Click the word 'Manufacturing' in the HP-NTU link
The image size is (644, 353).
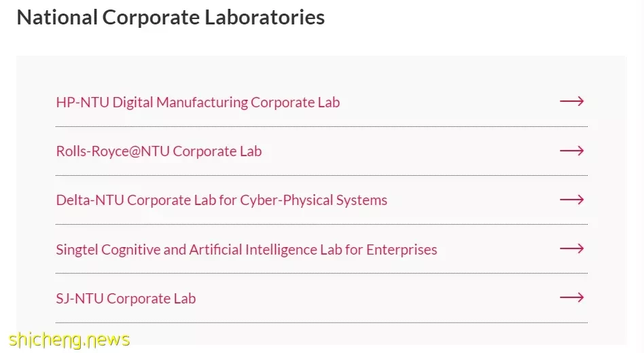click(202, 103)
